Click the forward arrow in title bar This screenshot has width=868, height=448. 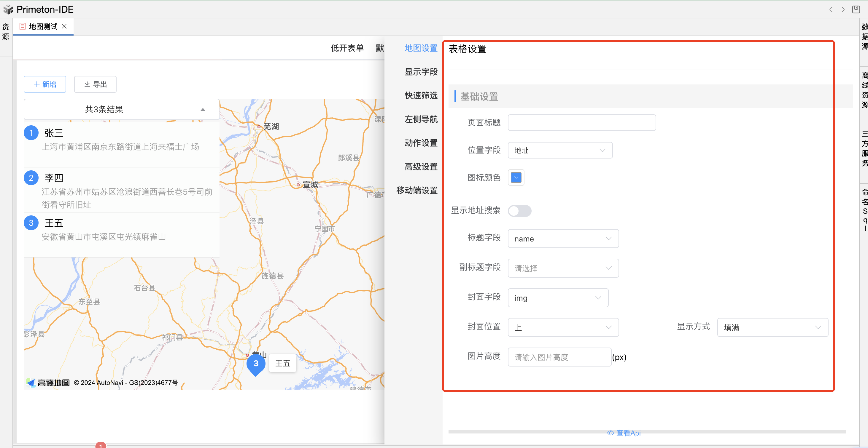point(843,9)
